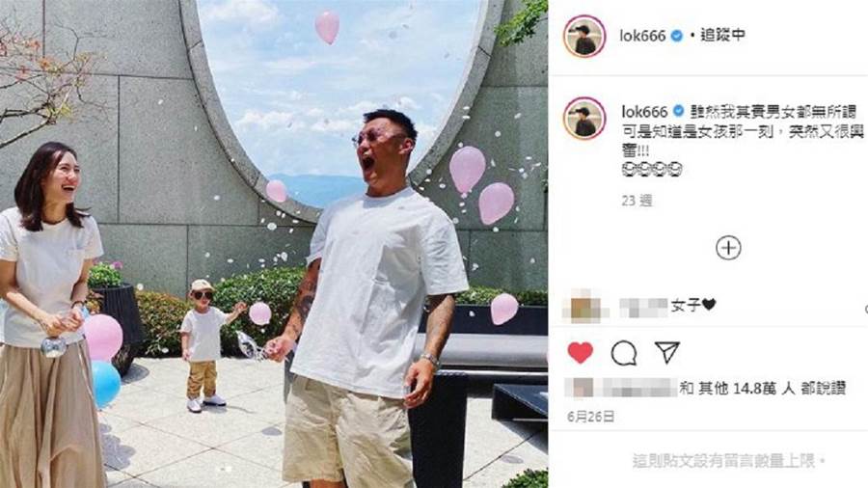
Task: Click the black heart in comment
Action: (x=709, y=305)
